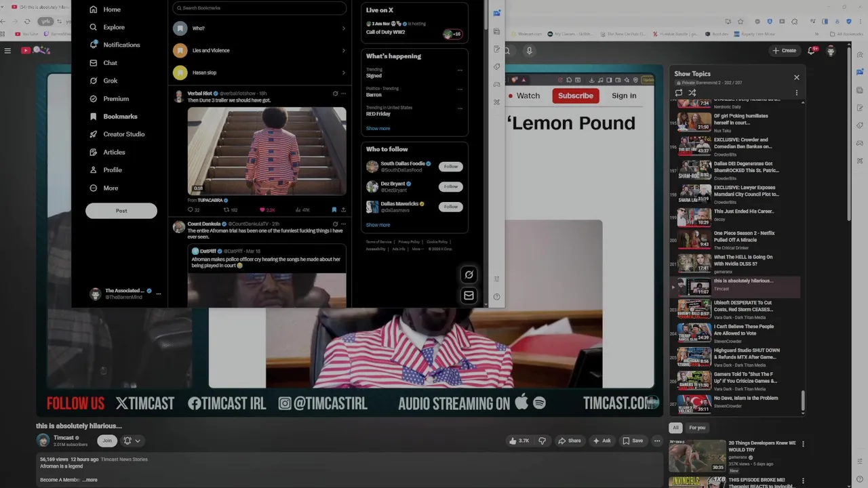868x488 pixels.
Task: Toggle shuffle on the Show Topics playlist
Action: tap(692, 93)
